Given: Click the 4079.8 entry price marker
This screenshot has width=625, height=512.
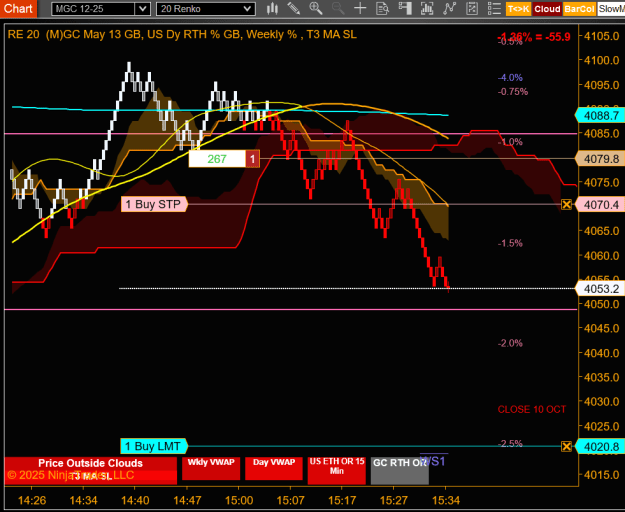Looking at the screenshot, I should pos(600,159).
